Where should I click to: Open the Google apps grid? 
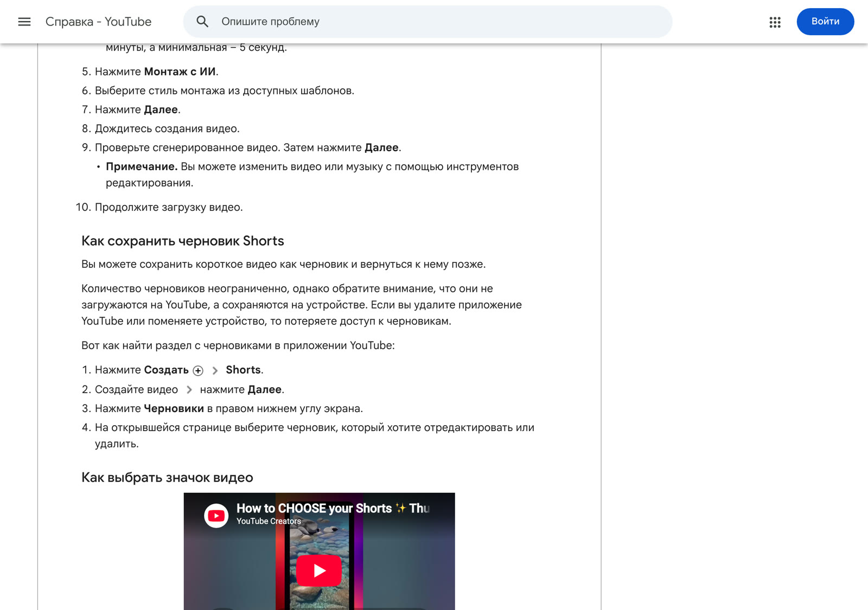pos(775,22)
